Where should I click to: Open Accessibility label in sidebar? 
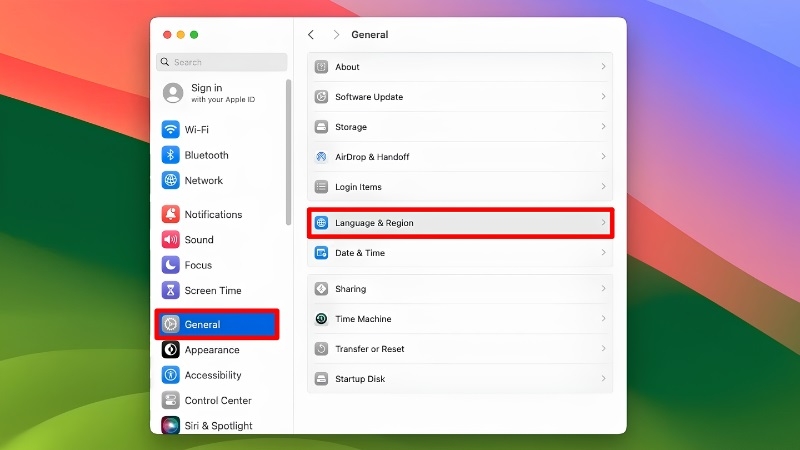213,376
